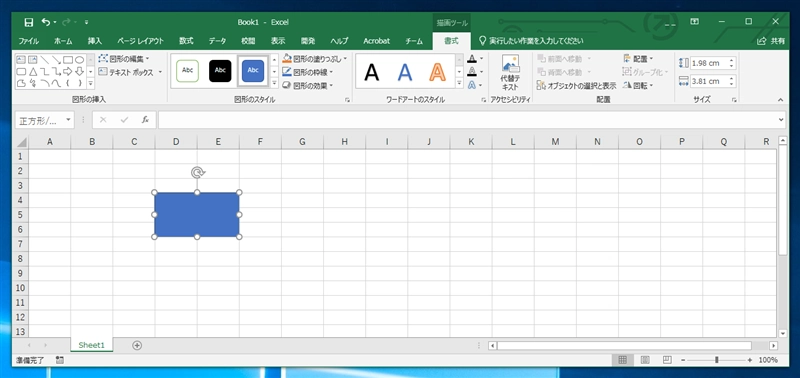Switch to the 数式 tab
Image resolution: width=800 pixels, height=378 pixels.
[186, 41]
